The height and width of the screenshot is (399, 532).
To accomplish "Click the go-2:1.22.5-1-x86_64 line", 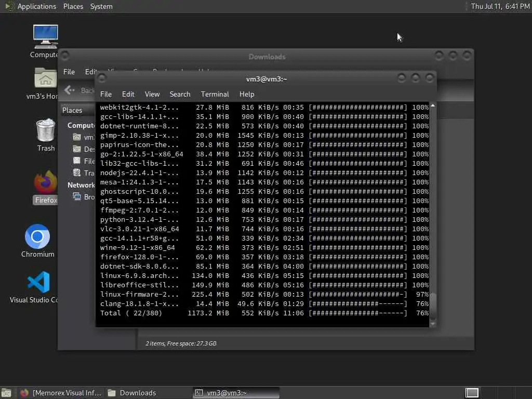I will pos(264,154).
